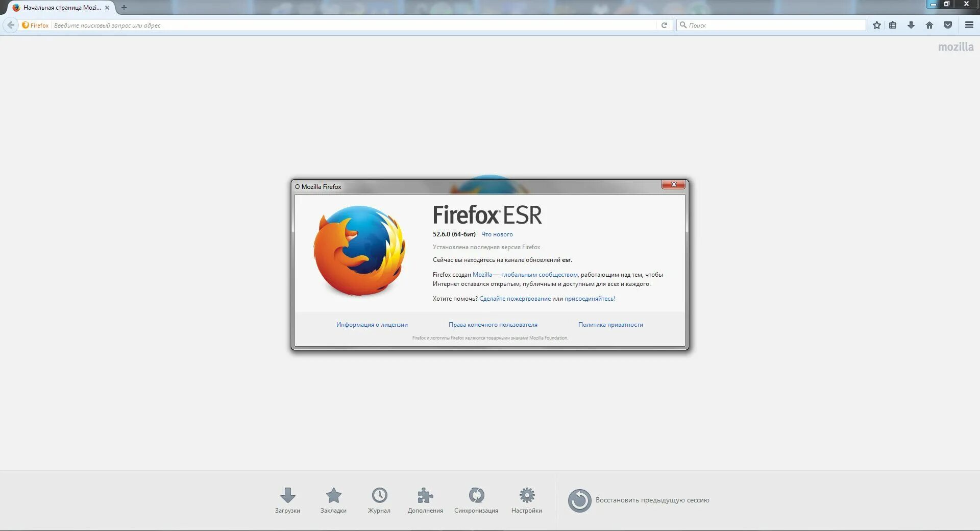Open the Что нового link
980x531 pixels.
pyautogui.click(x=497, y=234)
